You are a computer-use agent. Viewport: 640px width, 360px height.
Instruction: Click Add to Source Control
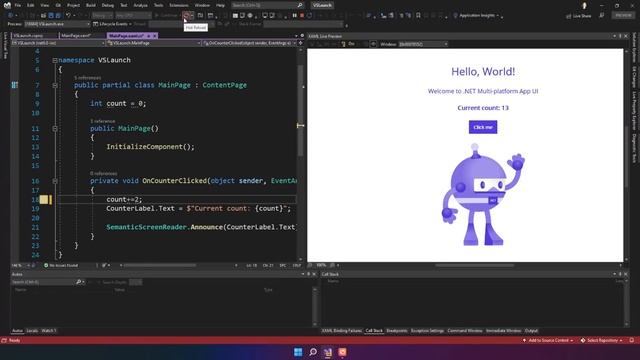(548, 340)
